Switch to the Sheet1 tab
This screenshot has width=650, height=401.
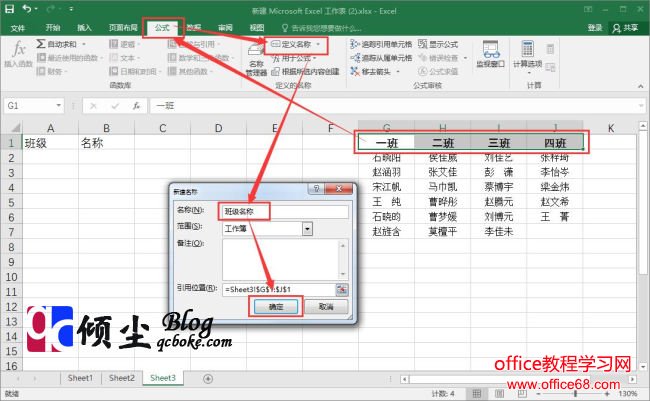(x=80, y=378)
